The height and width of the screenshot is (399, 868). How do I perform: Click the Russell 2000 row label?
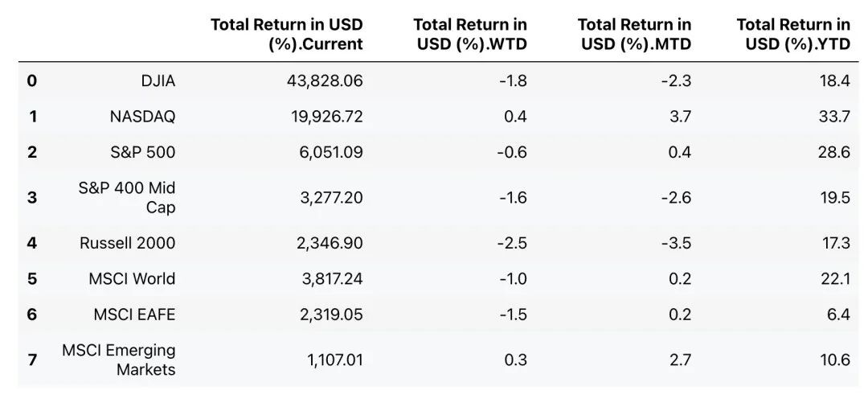tap(127, 242)
